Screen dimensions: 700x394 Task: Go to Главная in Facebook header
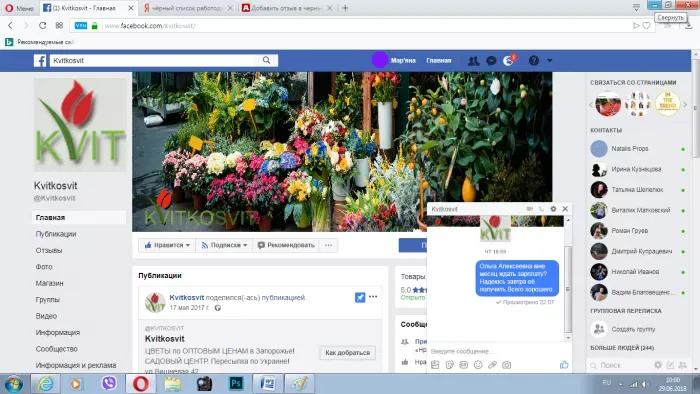pyautogui.click(x=438, y=60)
